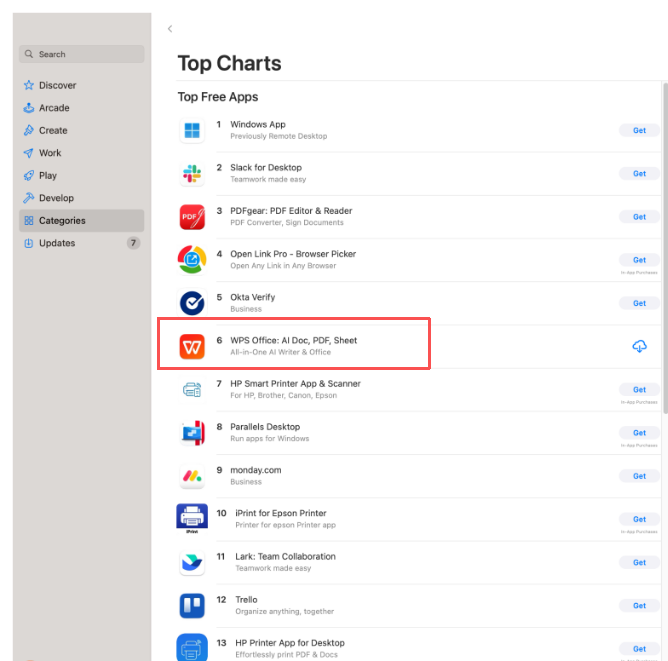
Task: Select Categories in the sidebar
Action: point(62,221)
